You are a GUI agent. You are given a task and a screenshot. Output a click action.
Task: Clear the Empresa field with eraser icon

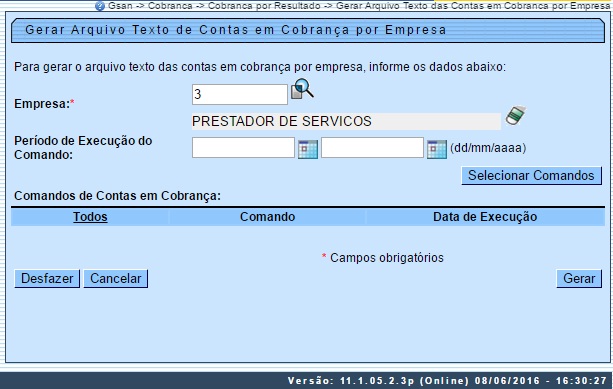pos(516,115)
